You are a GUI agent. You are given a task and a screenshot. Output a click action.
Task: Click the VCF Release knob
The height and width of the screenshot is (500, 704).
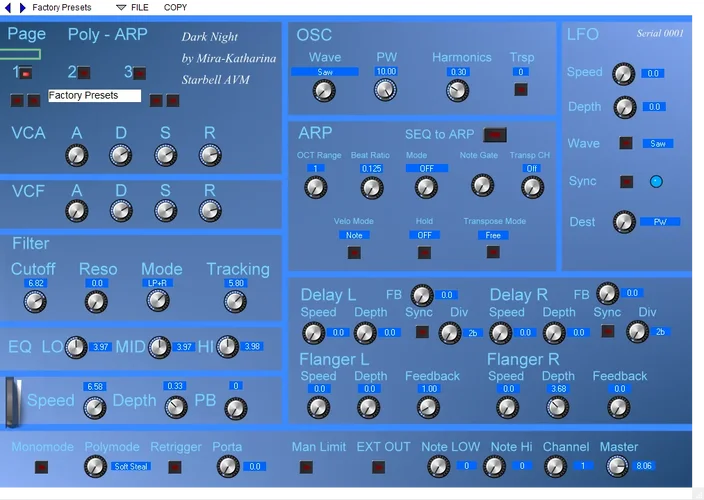pyautogui.click(x=210, y=211)
